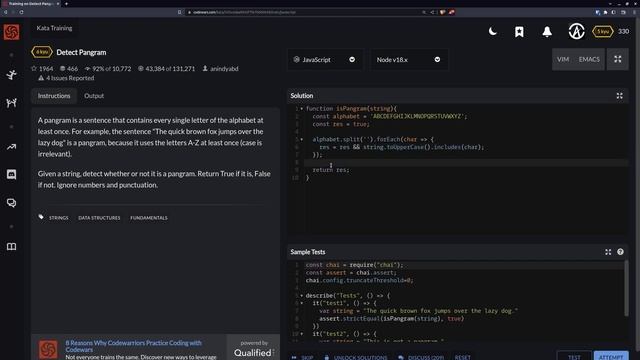Toggle dark mode moon icon

coord(493,31)
